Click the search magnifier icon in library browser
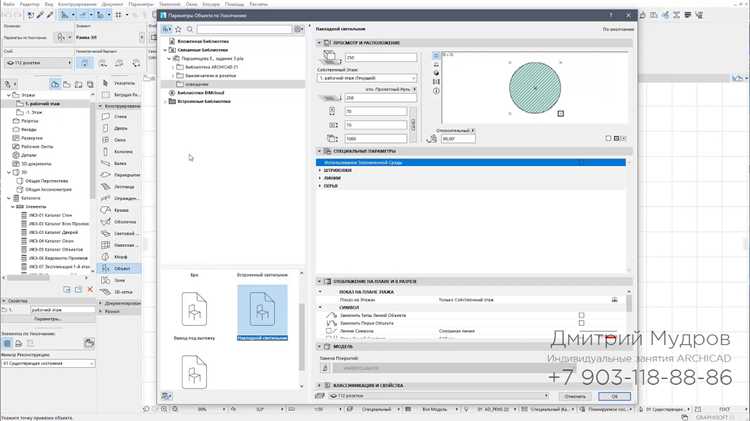 190,29
